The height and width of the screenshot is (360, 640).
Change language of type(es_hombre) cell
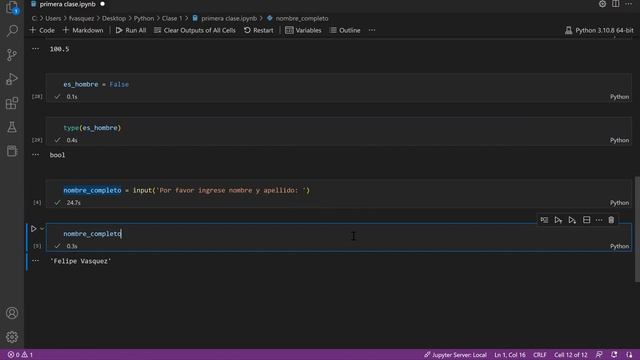point(619,140)
